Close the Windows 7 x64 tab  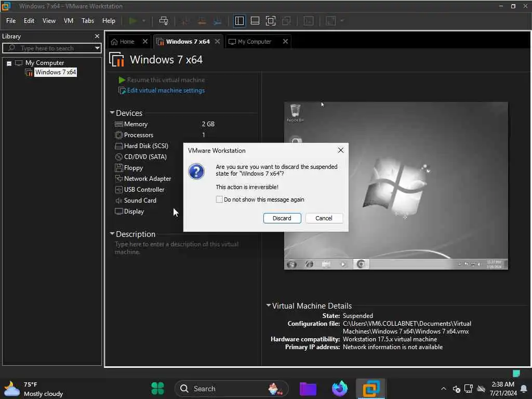pos(218,42)
